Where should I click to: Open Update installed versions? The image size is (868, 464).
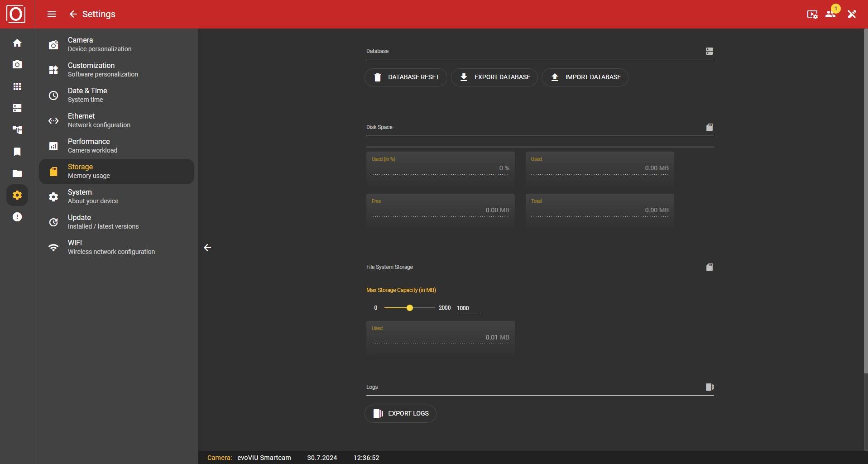point(116,222)
